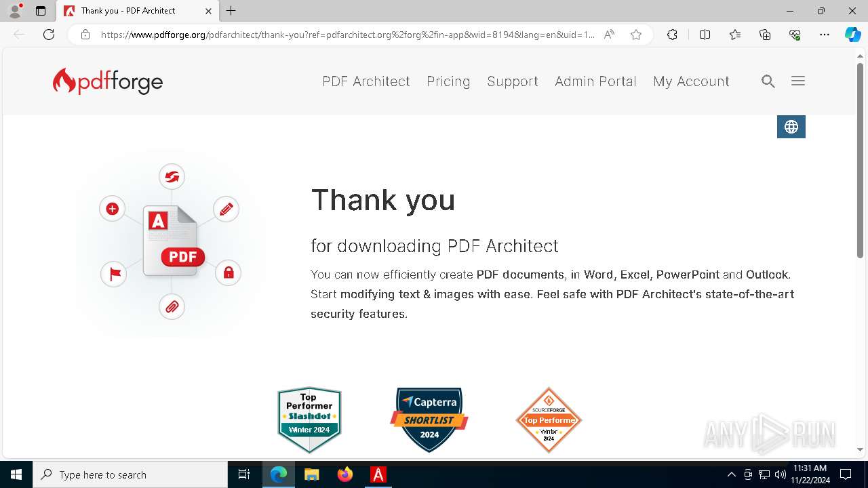868x488 pixels.
Task: Launch Firefox from the taskbar
Action: pyautogui.click(x=345, y=474)
